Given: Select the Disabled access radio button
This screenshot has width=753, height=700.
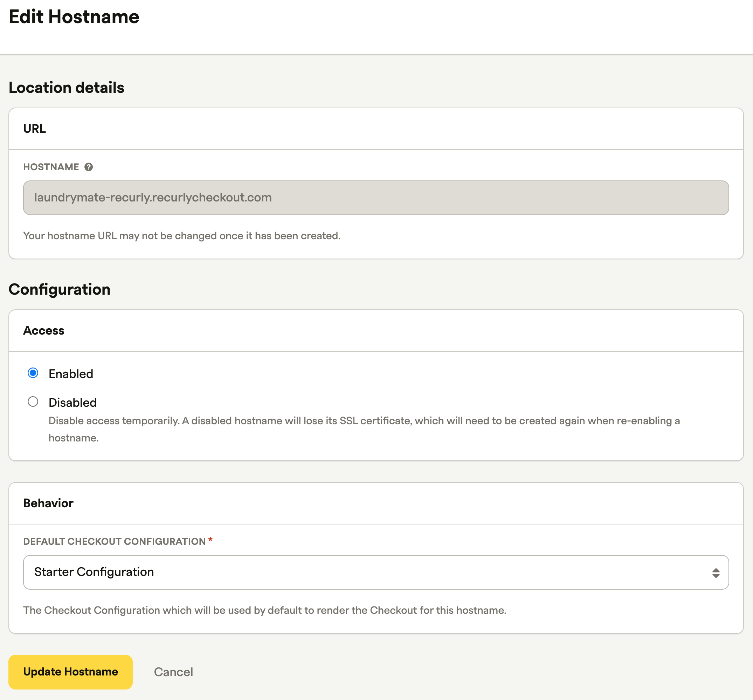Looking at the screenshot, I should pos(33,402).
